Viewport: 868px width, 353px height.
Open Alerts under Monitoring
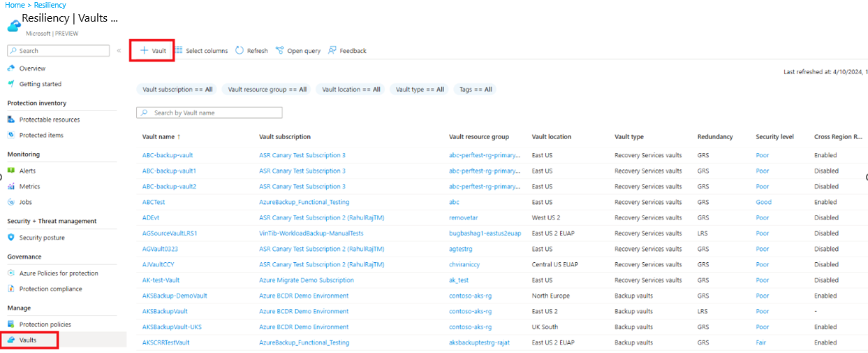(27, 171)
